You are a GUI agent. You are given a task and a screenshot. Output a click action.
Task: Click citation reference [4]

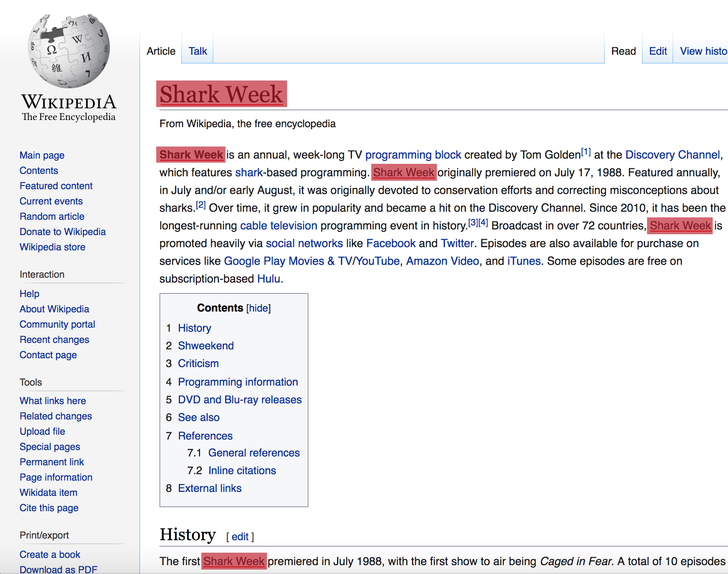point(483,223)
